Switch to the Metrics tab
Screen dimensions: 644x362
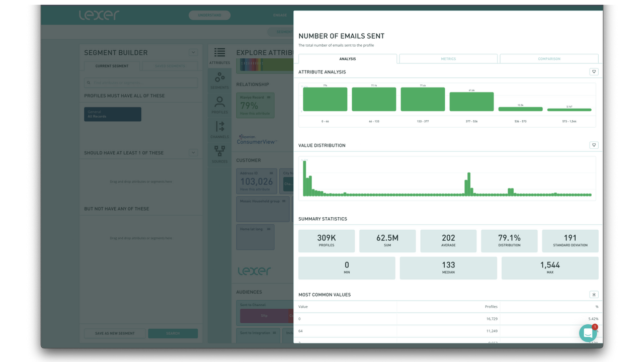click(448, 59)
